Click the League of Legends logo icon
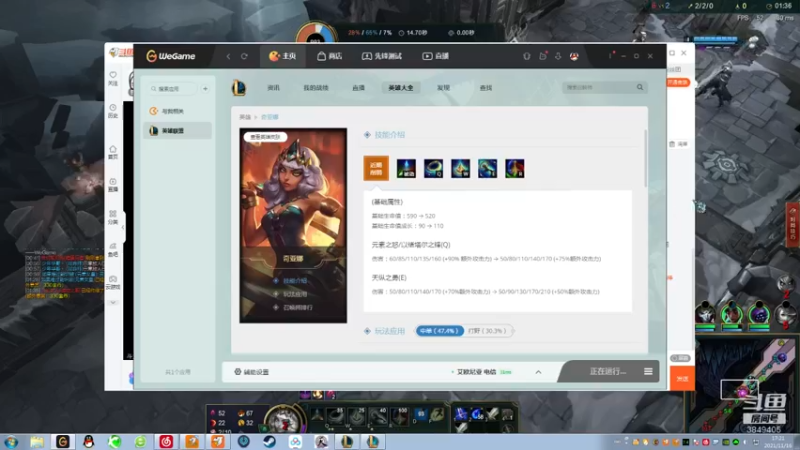 pos(239,88)
